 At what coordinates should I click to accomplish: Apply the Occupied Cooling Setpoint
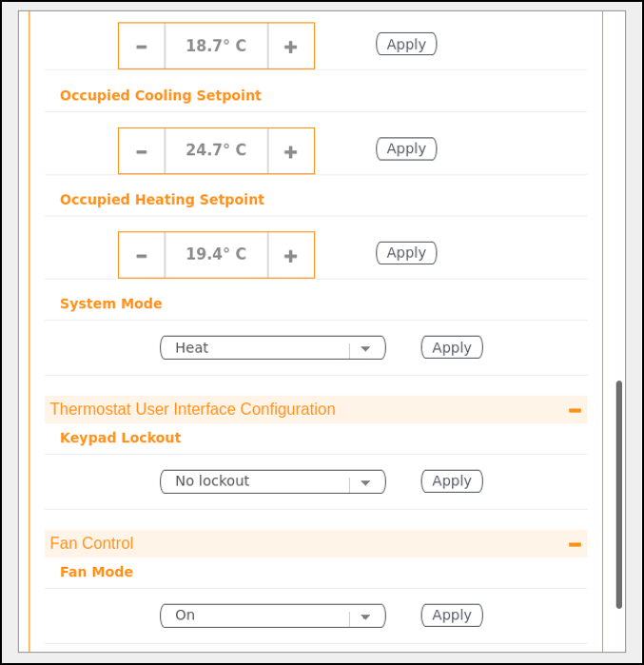[x=406, y=148]
